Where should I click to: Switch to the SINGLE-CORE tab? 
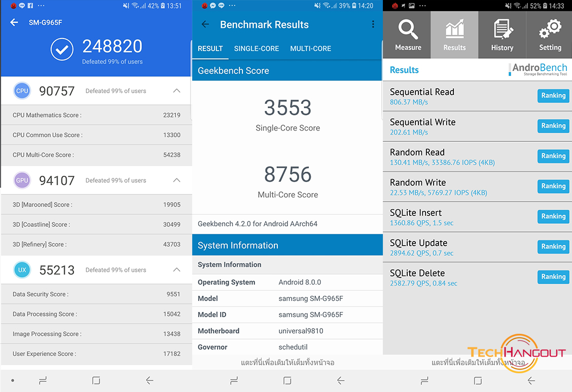257,49
